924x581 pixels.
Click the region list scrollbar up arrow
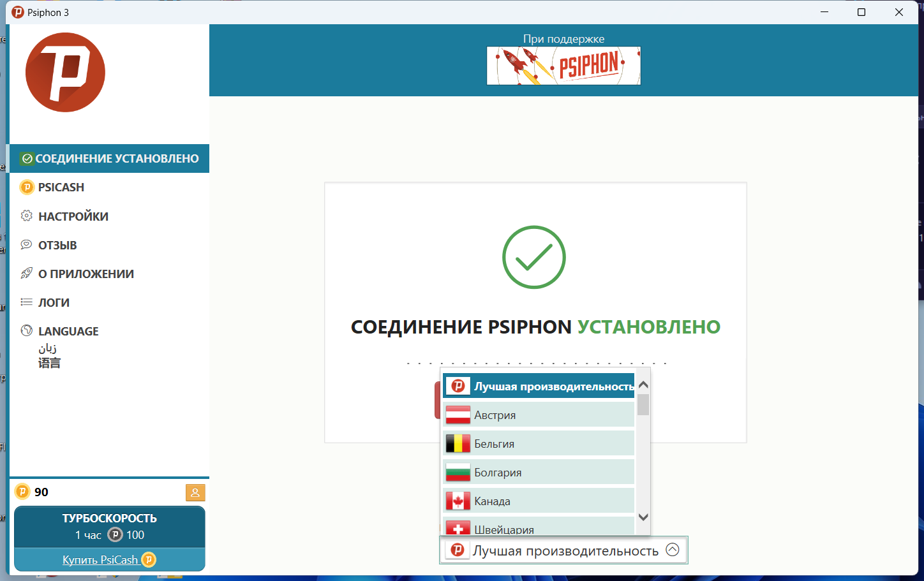coord(643,385)
